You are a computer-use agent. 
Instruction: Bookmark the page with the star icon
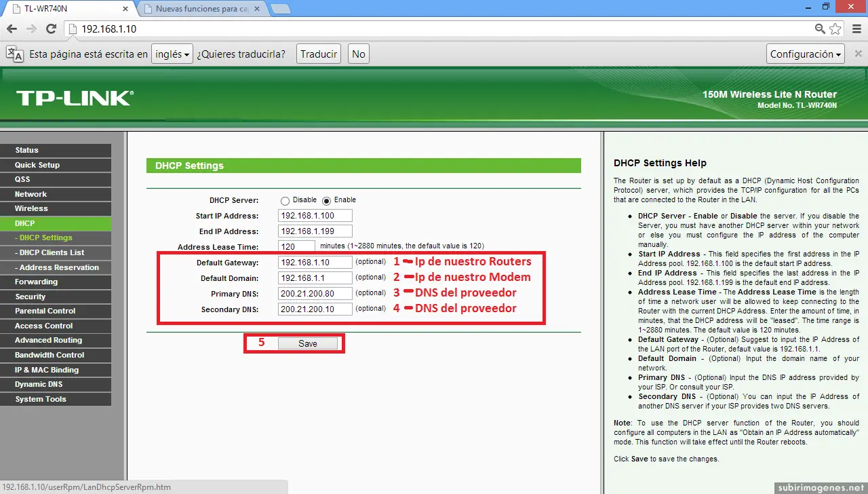[835, 29]
